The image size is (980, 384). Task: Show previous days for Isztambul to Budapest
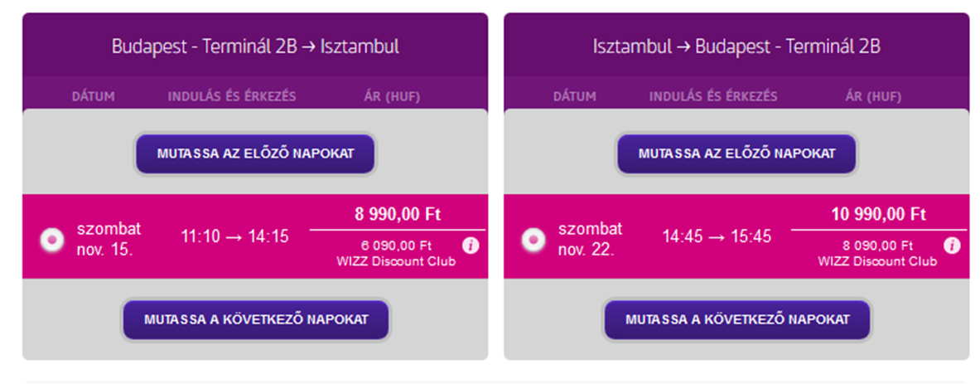coord(737,153)
